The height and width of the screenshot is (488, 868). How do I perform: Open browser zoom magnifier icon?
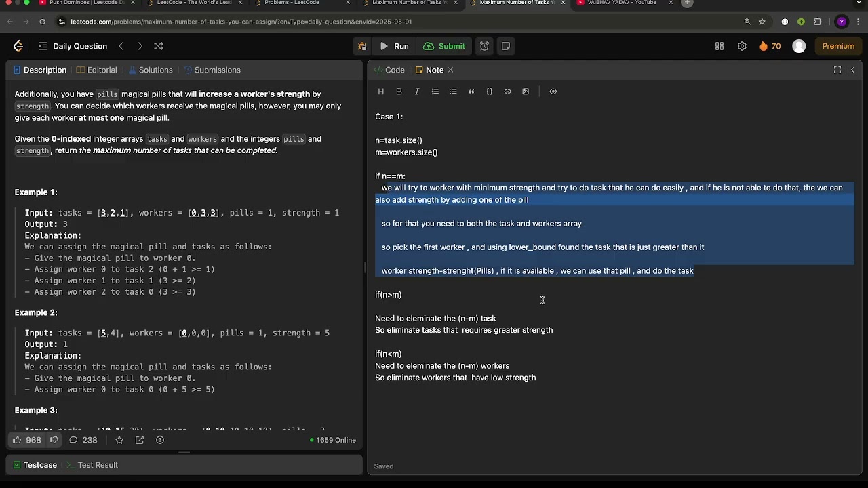pos(747,22)
